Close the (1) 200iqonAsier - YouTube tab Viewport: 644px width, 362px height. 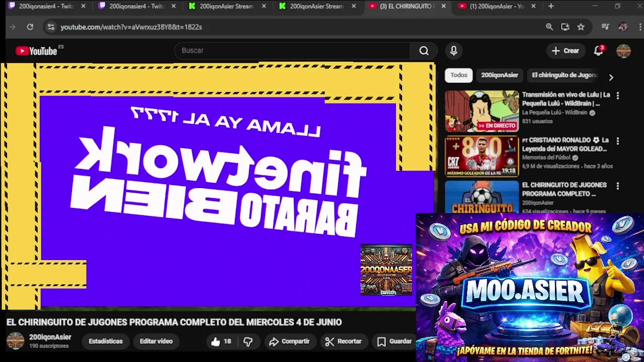(x=533, y=6)
